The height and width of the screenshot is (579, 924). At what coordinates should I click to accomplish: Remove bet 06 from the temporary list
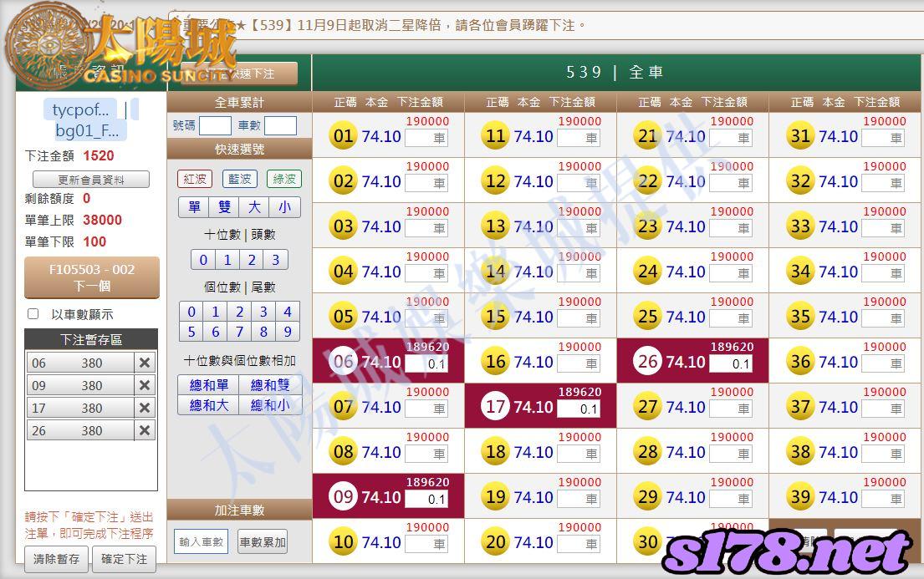(145, 363)
